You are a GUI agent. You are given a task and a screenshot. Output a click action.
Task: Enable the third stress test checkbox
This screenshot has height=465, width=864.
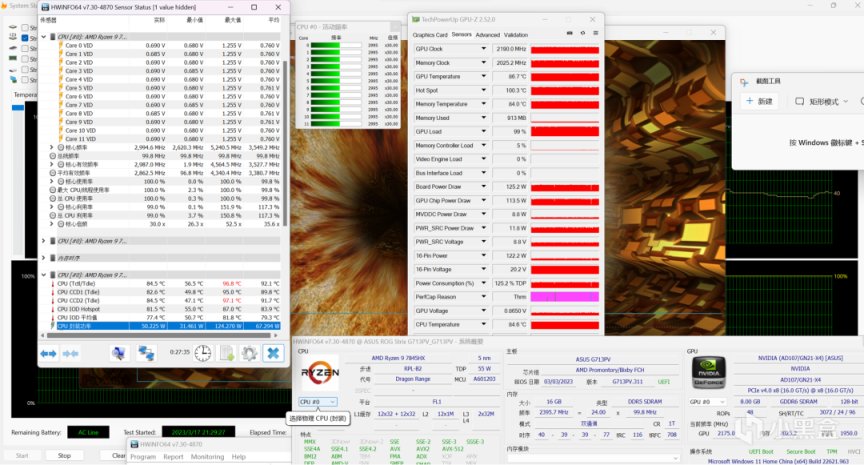26,48
